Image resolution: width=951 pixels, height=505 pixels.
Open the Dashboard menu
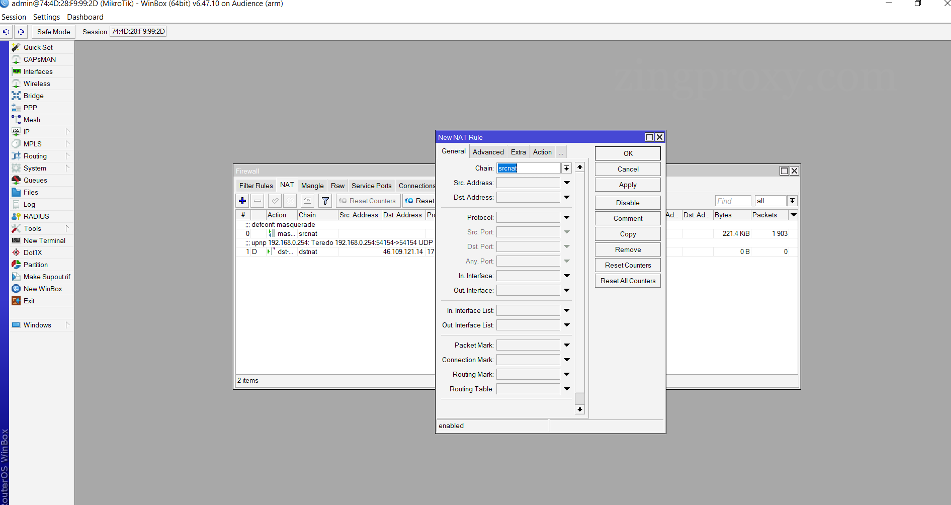85,17
